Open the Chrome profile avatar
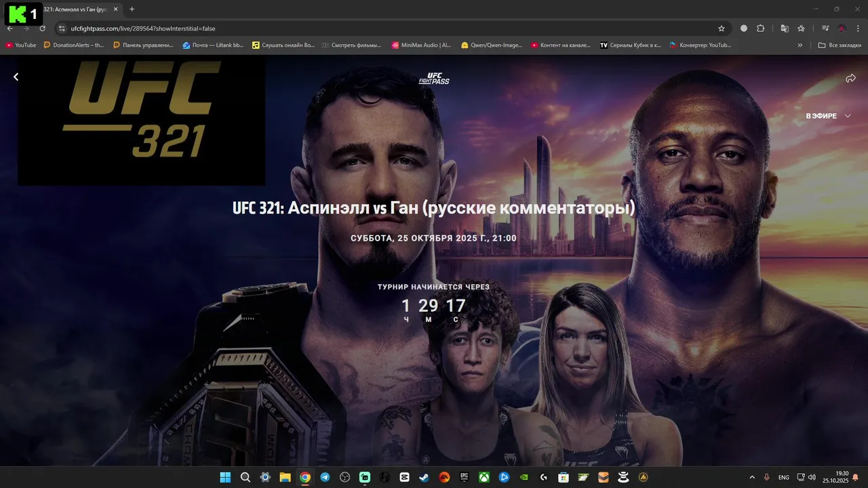This screenshot has height=488, width=868. [x=842, y=28]
